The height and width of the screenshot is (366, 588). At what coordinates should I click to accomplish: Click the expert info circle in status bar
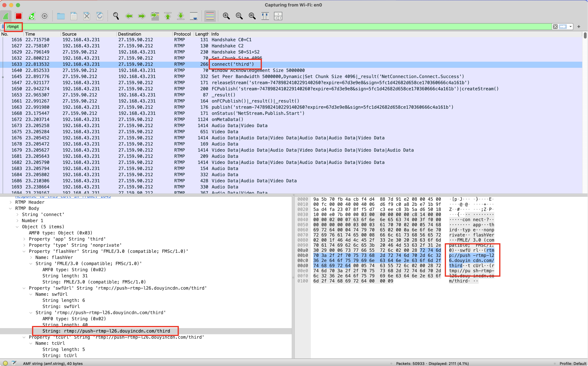point(5,363)
